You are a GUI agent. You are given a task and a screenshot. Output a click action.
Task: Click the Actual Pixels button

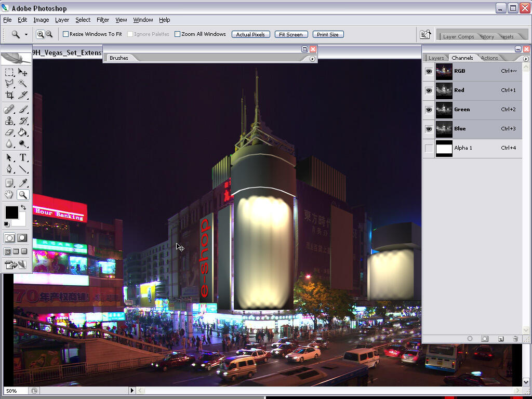251,34
